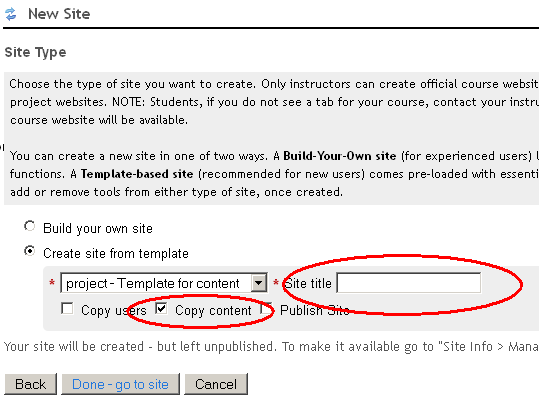Click the Site title field label

coord(308,283)
